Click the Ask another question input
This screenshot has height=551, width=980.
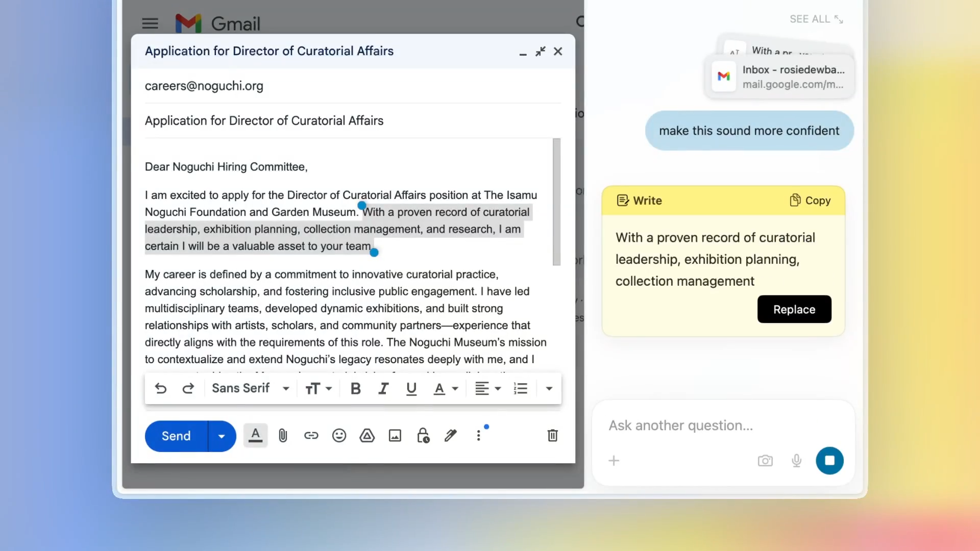(x=723, y=425)
